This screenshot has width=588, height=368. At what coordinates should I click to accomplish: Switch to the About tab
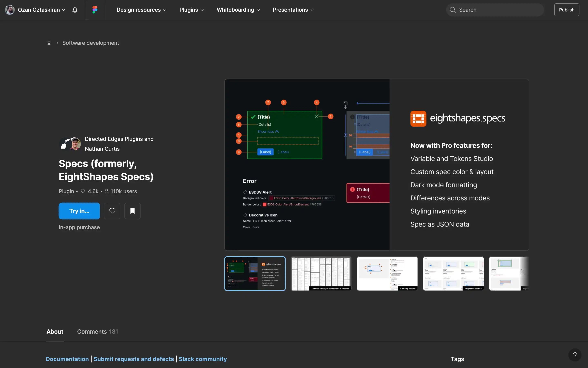pos(55,331)
